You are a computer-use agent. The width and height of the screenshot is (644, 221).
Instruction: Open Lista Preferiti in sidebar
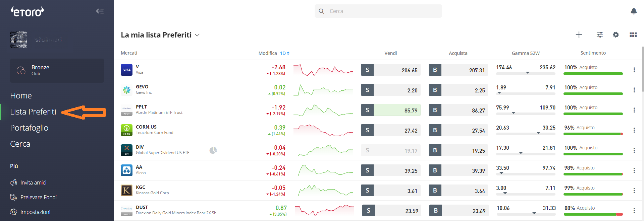33,112
